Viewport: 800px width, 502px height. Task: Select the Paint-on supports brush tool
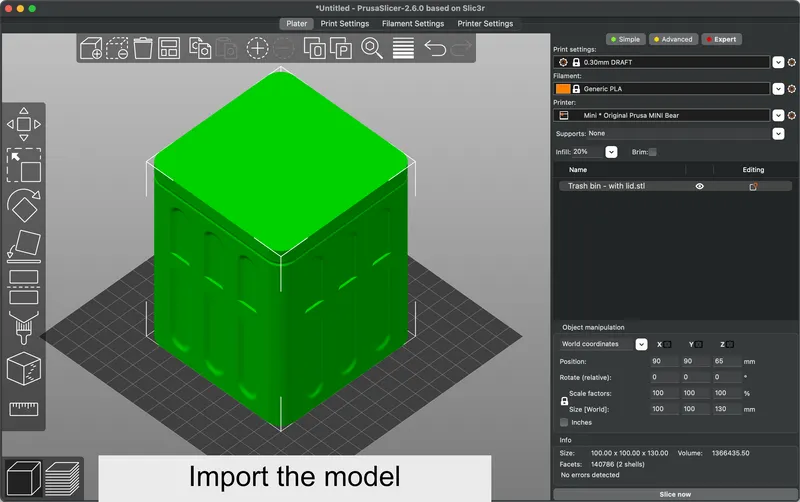[23, 327]
